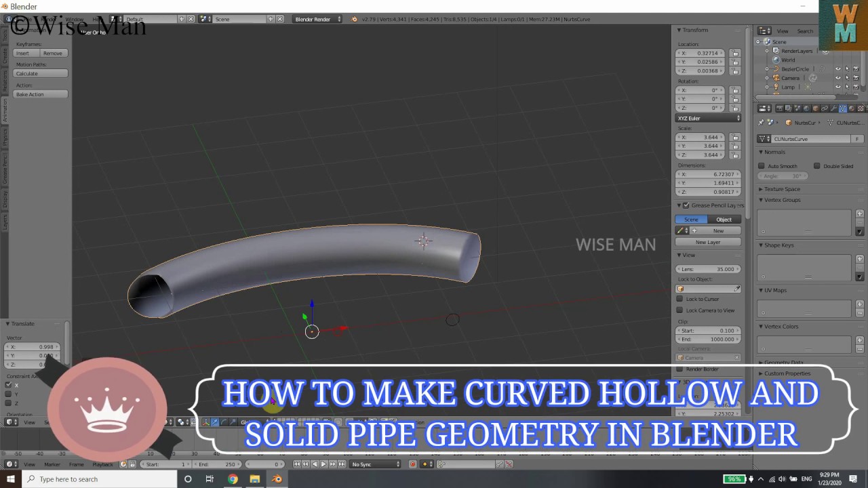Collapse the Vertex Groups panel

[x=761, y=200]
